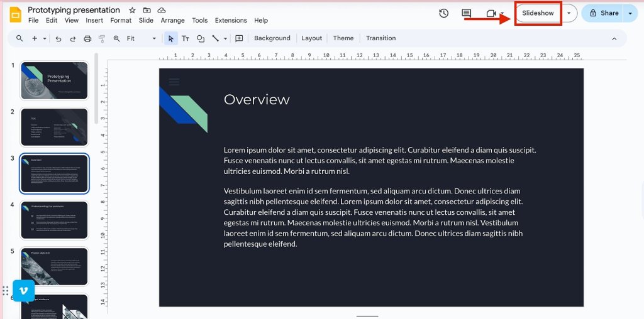The height and width of the screenshot is (319, 644).
Task: Open the Arrange menu
Action: [172, 20]
